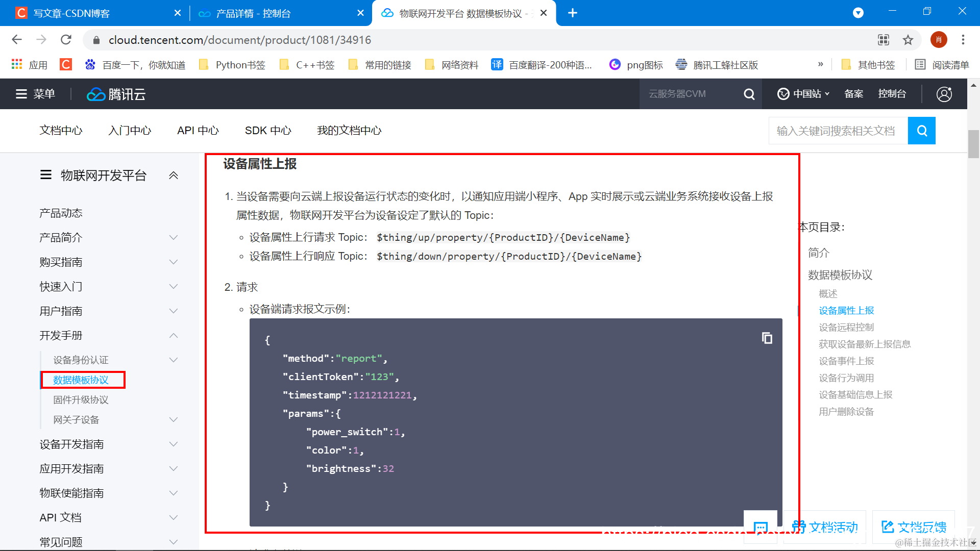The height and width of the screenshot is (551, 980).
Task: Open 百度翻译 bookmark
Action: [x=542, y=65]
